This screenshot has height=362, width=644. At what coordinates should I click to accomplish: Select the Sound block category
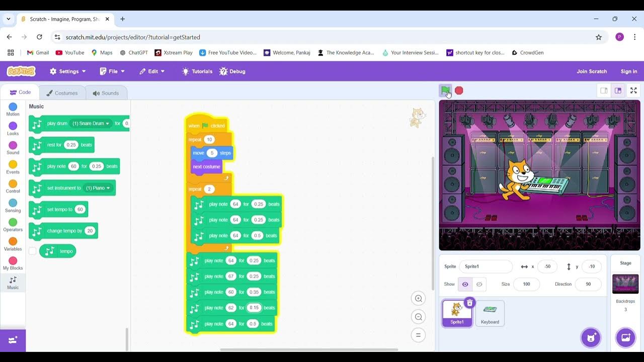click(13, 148)
